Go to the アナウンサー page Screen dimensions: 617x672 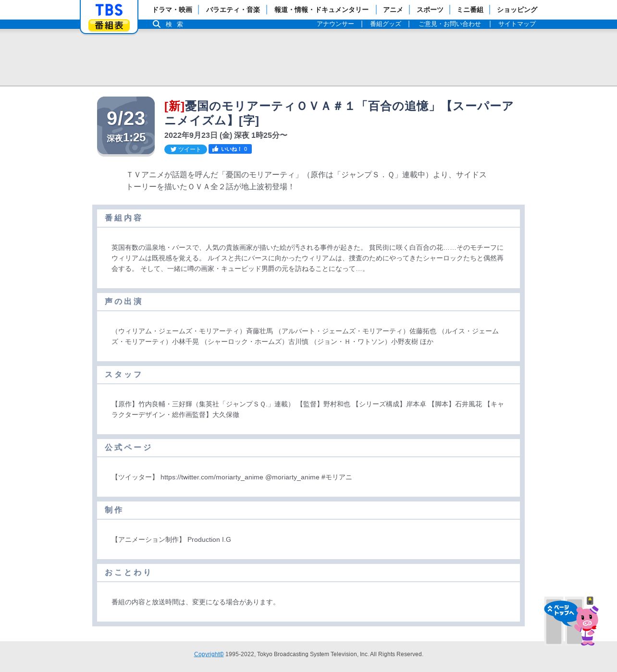335,24
